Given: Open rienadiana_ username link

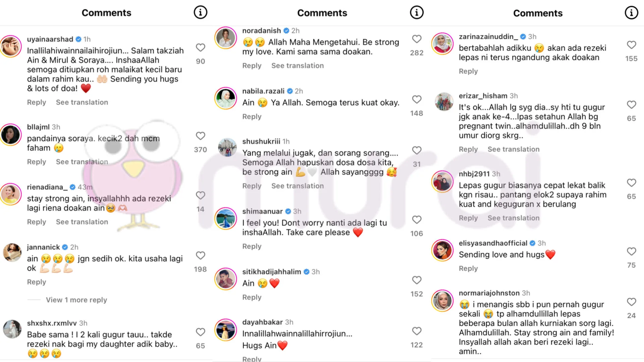Looking at the screenshot, I should 47,187.
